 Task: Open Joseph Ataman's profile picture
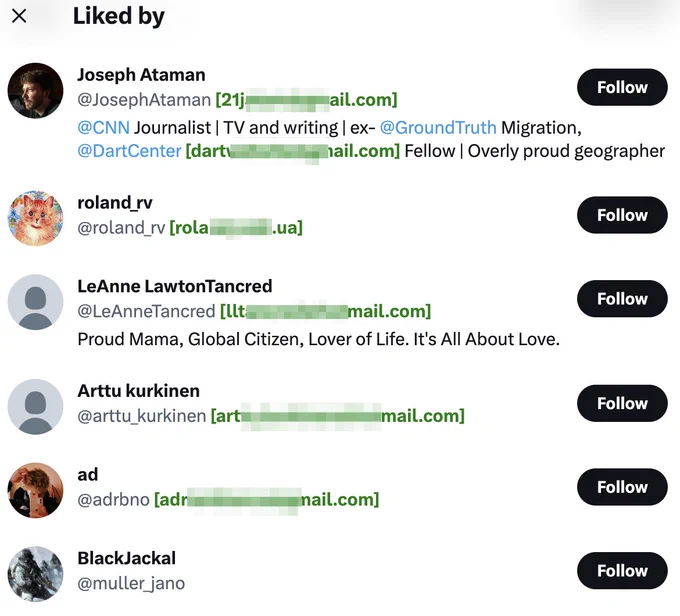[36, 91]
